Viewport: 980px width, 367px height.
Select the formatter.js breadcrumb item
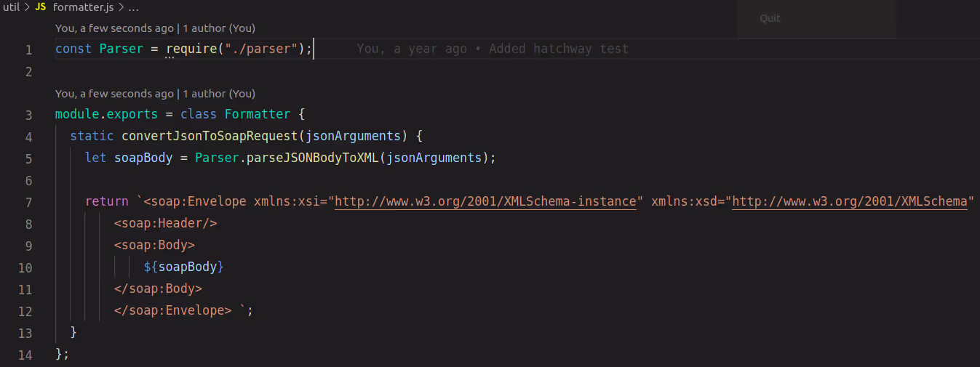point(83,7)
